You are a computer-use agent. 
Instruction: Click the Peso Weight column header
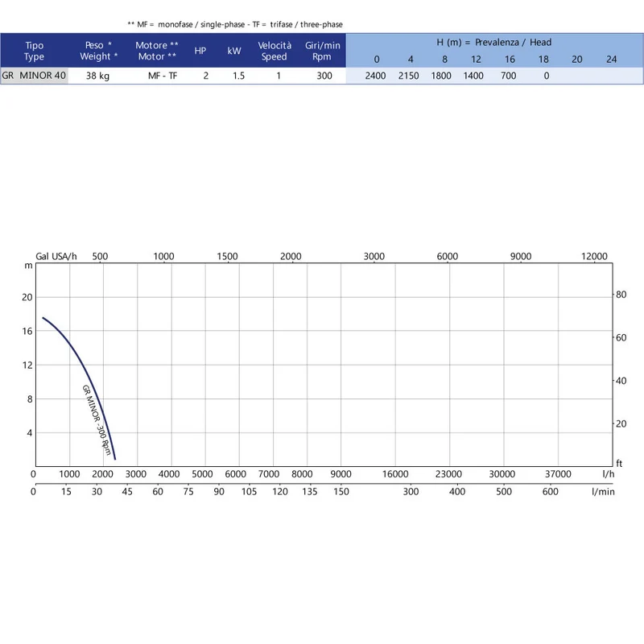click(x=98, y=51)
